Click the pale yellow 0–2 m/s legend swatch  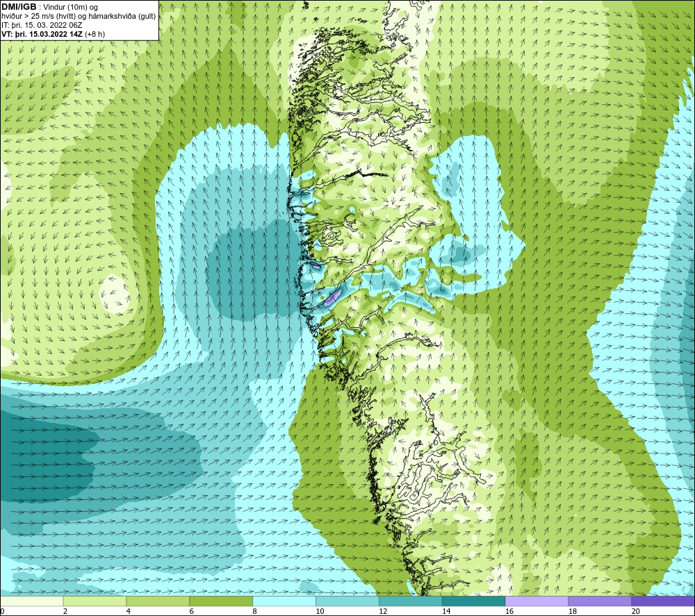point(32,601)
